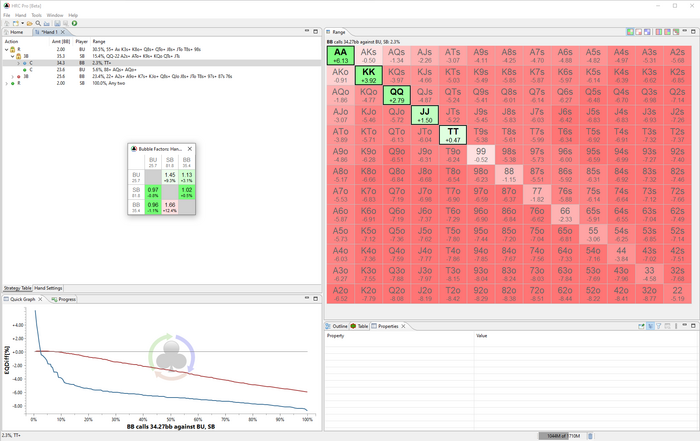Click the home toolbar icon at far left
This screenshot has width=700, height=441.
click(x=7, y=23)
